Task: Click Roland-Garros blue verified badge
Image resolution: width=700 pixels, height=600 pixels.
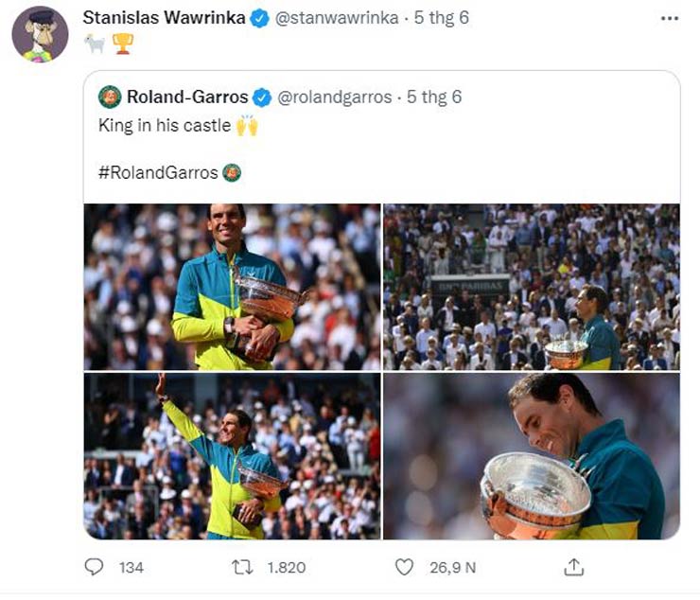Action: [x=262, y=97]
